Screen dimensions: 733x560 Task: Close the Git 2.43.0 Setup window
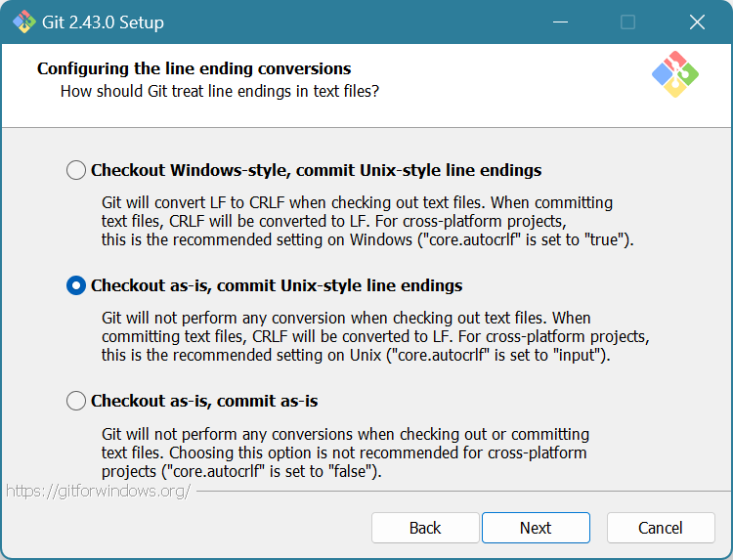click(696, 22)
